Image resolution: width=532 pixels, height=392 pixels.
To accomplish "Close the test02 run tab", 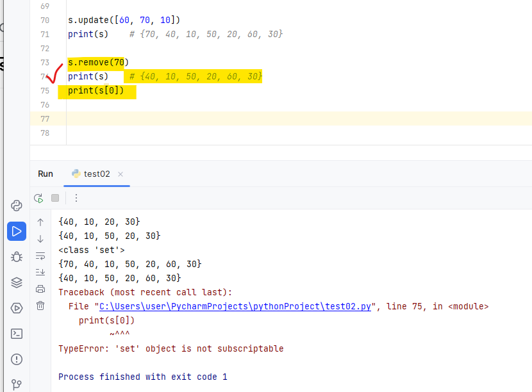I will pyautogui.click(x=120, y=174).
